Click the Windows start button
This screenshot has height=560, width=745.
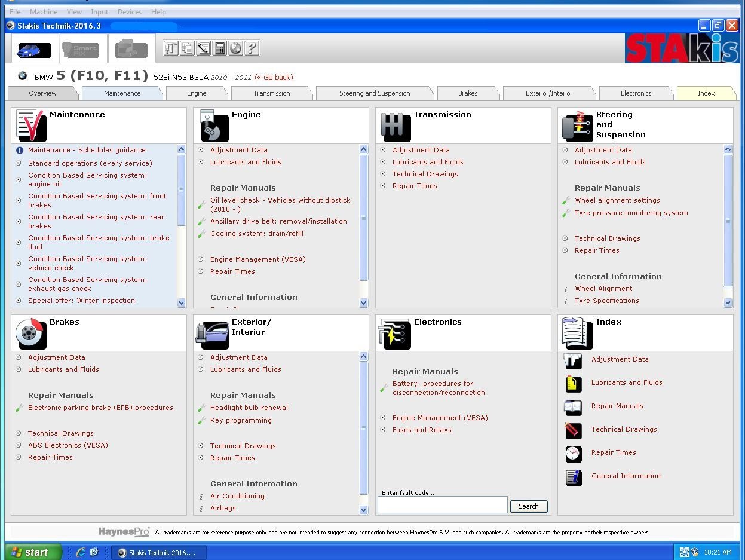pyautogui.click(x=33, y=552)
